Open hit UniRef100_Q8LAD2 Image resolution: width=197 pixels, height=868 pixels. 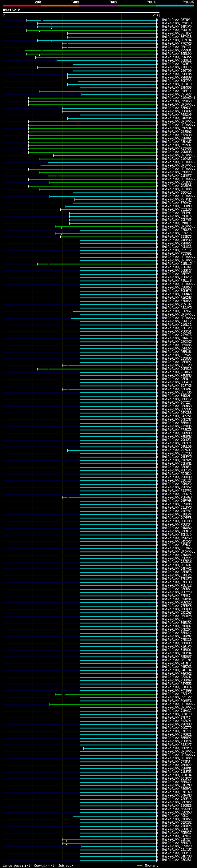[176, 111]
